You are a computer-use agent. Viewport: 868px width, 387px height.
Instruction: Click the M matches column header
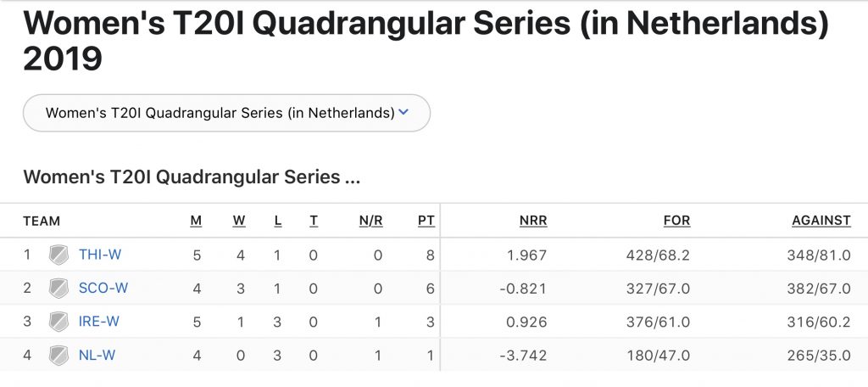(x=196, y=221)
